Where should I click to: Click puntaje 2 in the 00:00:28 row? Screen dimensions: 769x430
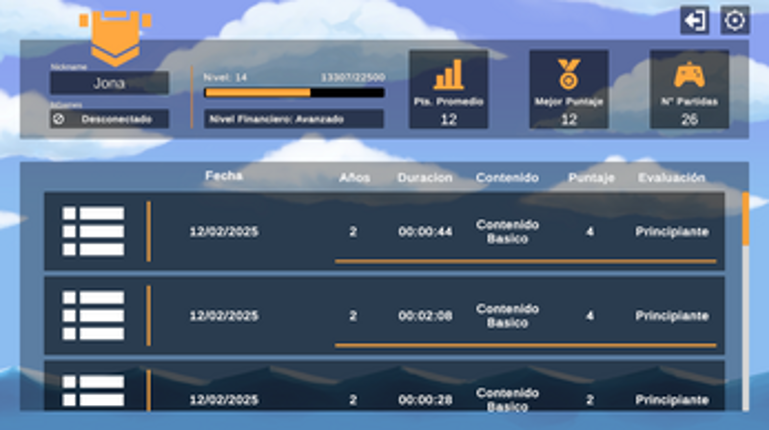590,400
